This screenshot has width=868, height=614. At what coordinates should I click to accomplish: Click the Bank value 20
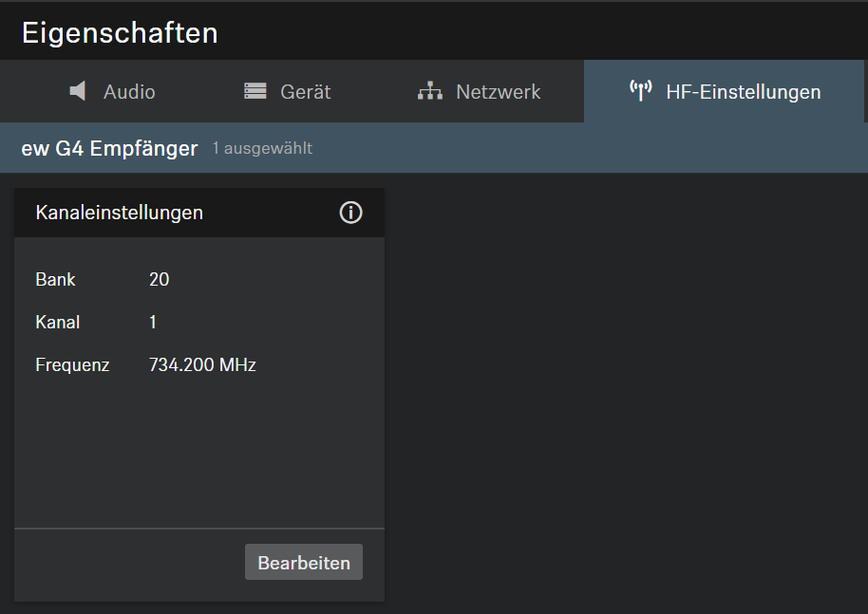[159, 280]
